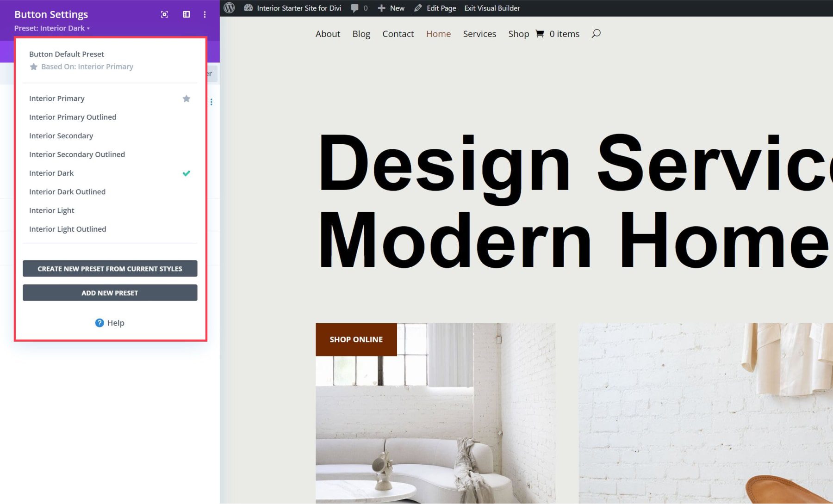
Task: Click the split view icon in Button Settings header
Action: click(x=186, y=14)
